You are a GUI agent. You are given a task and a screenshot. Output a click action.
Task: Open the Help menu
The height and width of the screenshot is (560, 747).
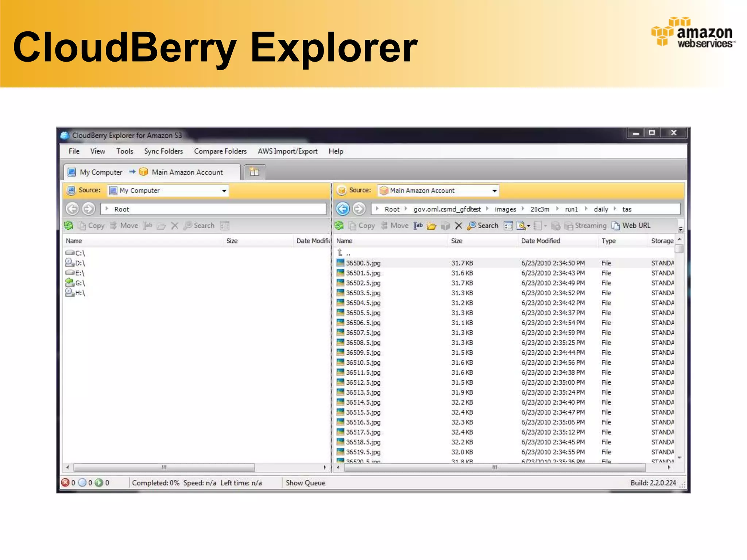coord(336,151)
